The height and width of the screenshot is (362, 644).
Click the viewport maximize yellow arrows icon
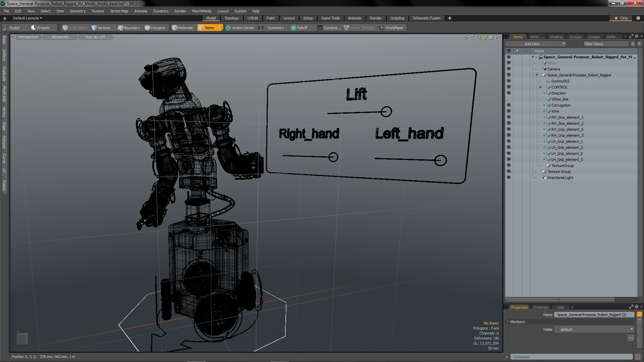click(485, 37)
